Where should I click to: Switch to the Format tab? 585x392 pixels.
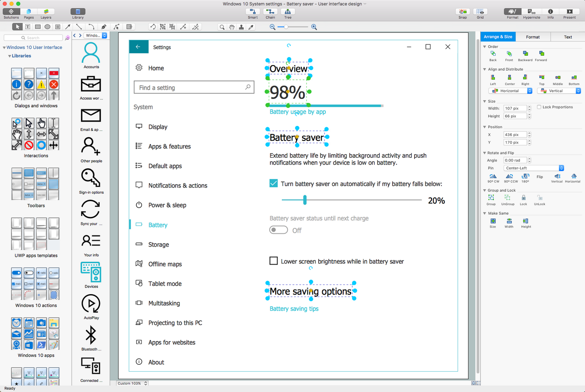point(533,37)
